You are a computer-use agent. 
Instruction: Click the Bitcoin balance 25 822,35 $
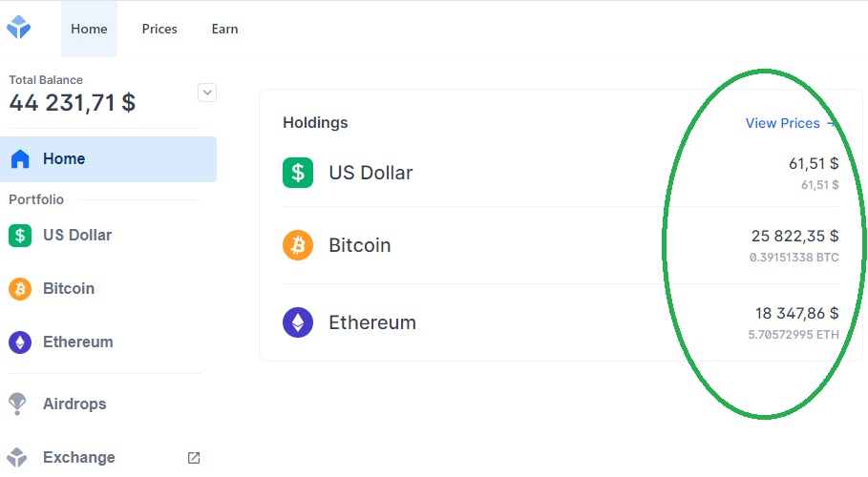(794, 236)
